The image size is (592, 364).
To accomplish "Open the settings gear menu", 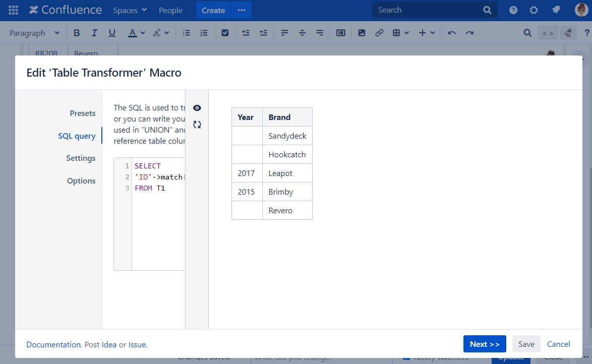I will pos(534,10).
